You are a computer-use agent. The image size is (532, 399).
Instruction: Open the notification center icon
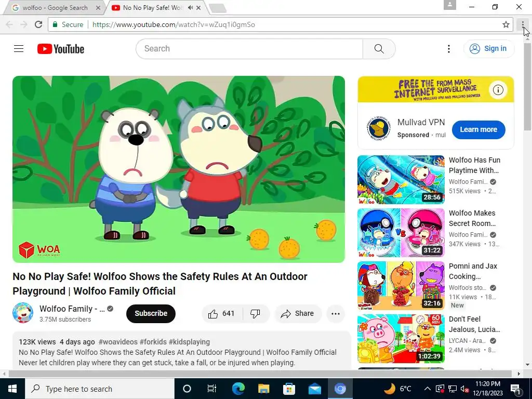(x=515, y=389)
